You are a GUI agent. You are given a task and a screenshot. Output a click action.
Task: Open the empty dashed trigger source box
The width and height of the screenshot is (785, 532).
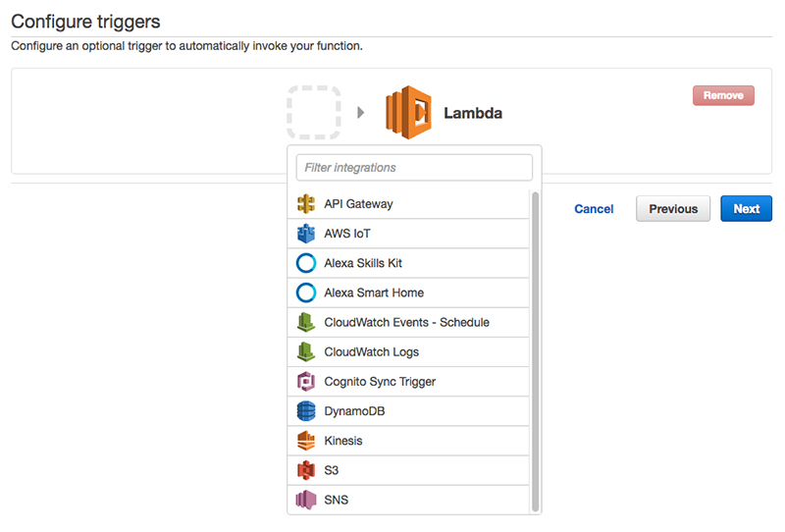coord(314,112)
